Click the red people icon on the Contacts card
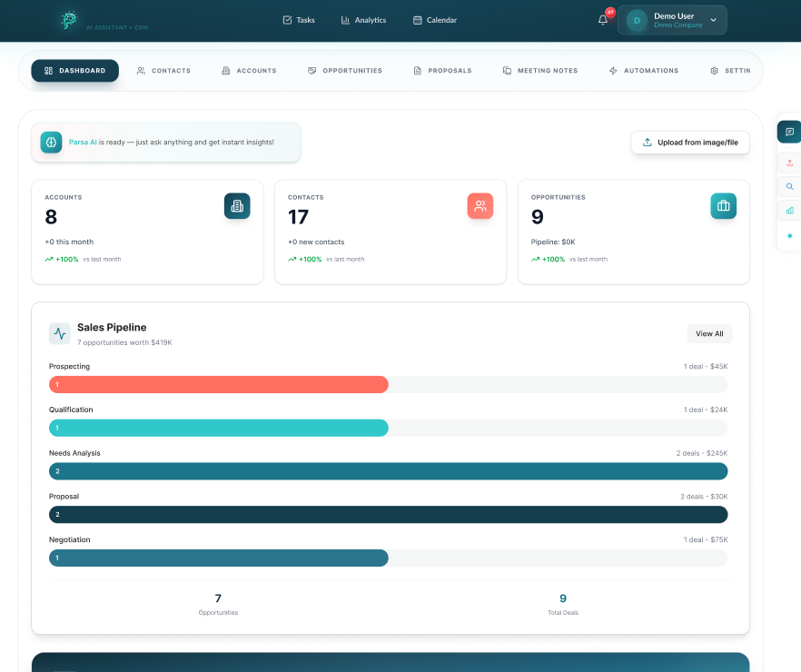Viewport: 801px width, 672px height. coord(480,206)
